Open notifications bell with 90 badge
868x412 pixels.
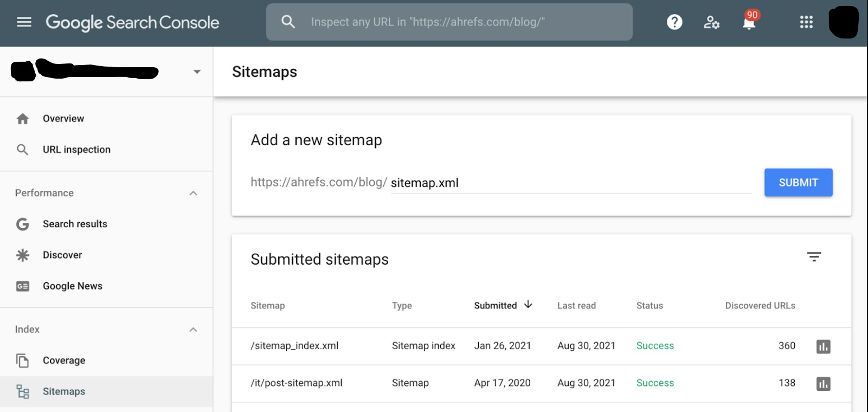(x=750, y=21)
